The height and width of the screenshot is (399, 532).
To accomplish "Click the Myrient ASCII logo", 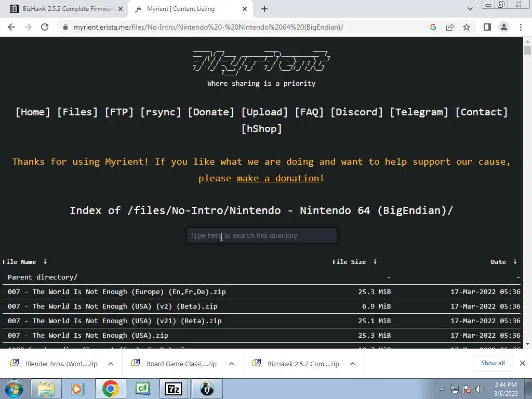I will (x=261, y=63).
